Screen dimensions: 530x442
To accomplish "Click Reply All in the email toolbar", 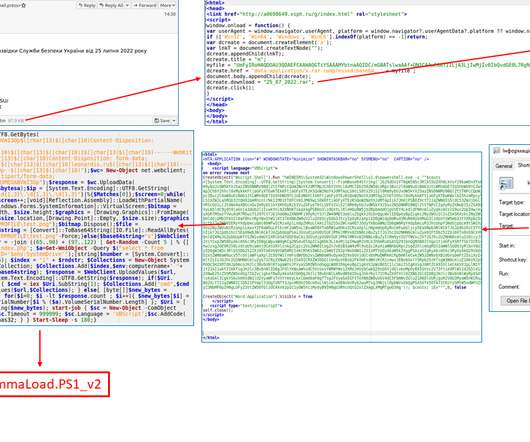I will pyautogui.click(x=112, y=5).
